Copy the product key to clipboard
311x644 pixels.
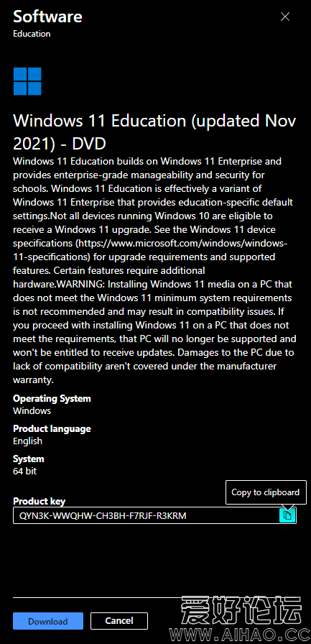(287, 515)
